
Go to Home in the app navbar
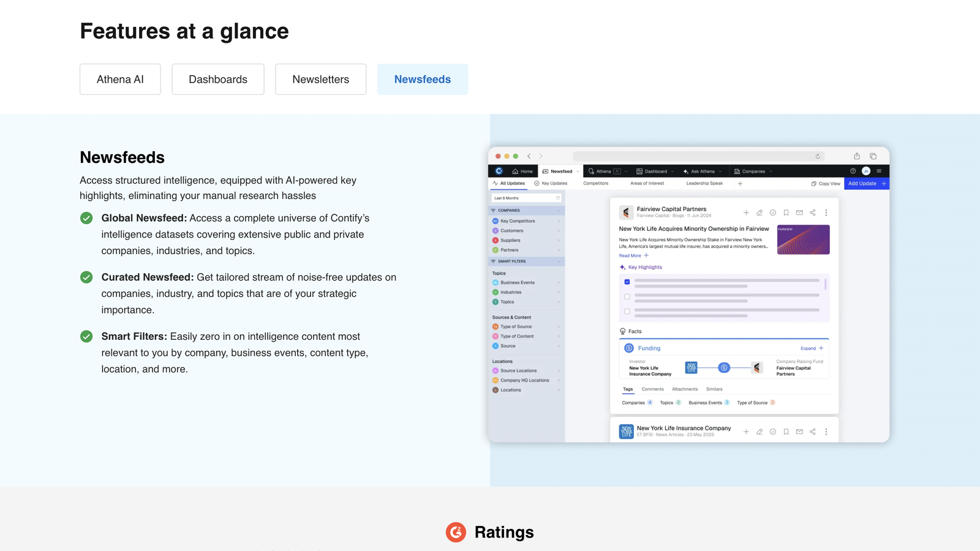tap(522, 171)
